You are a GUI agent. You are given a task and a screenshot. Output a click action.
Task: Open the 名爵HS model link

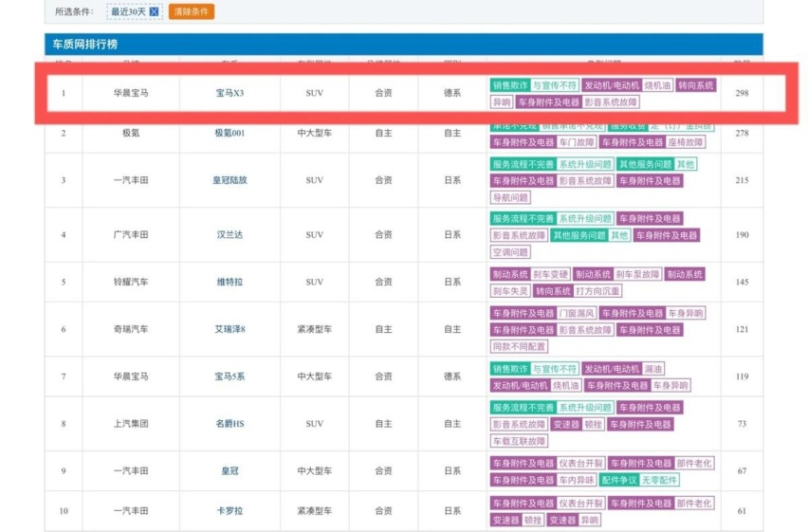(230, 424)
